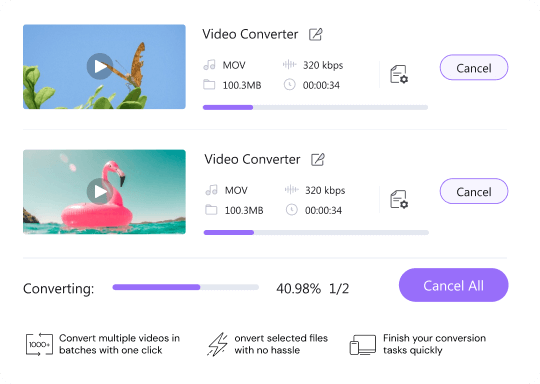540x384 pixels.
Task: Cancel the flamingo video conversion
Action: [x=474, y=191]
